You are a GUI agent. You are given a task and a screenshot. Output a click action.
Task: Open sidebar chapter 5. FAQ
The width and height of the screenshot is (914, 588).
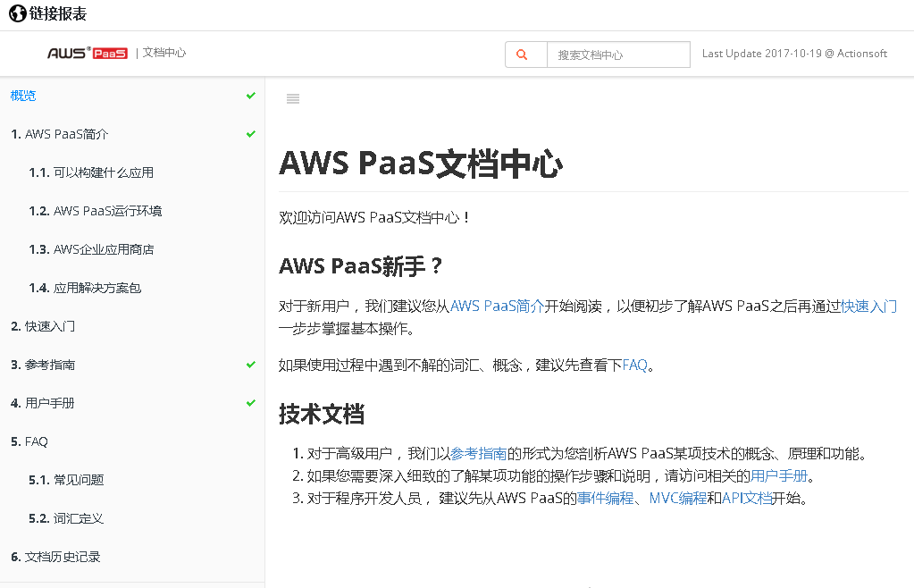29,441
